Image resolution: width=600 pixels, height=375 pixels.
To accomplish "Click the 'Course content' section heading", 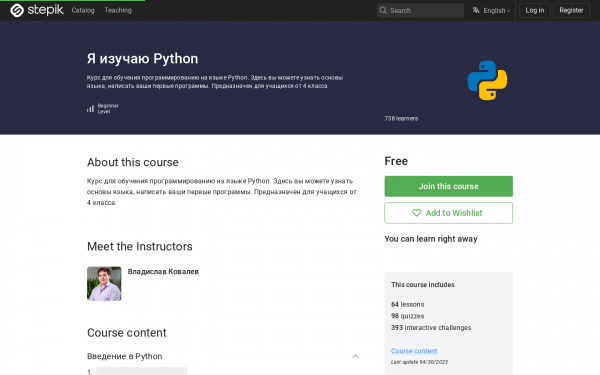I will click(127, 333).
